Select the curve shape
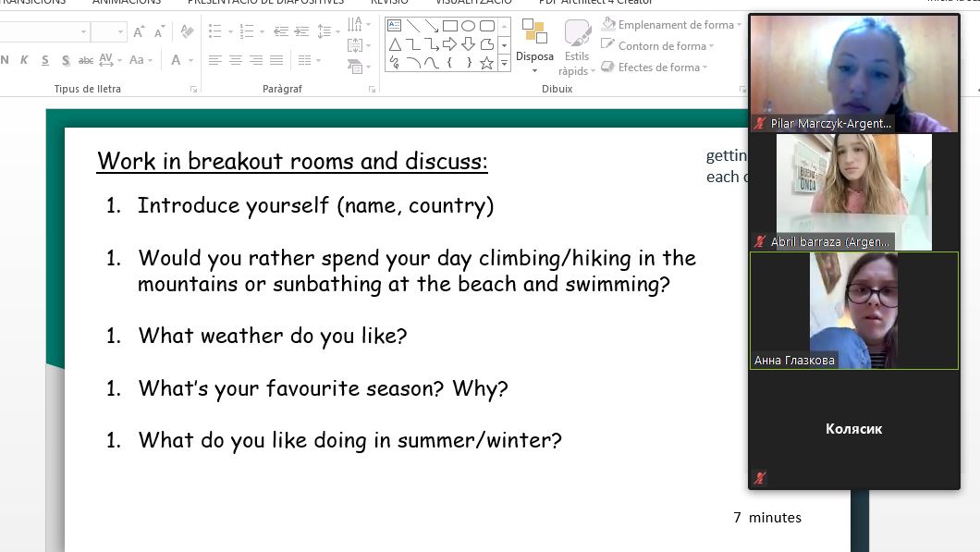 (431, 63)
